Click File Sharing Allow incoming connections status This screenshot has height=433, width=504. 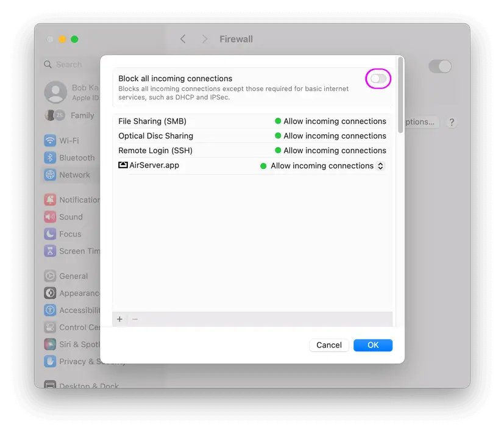331,121
